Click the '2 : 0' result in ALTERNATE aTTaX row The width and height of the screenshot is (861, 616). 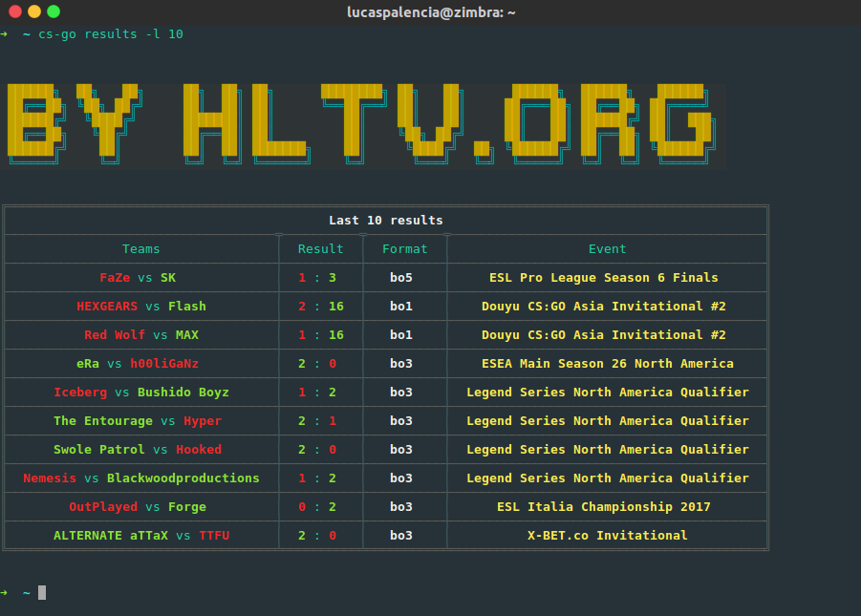(x=317, y=535)
